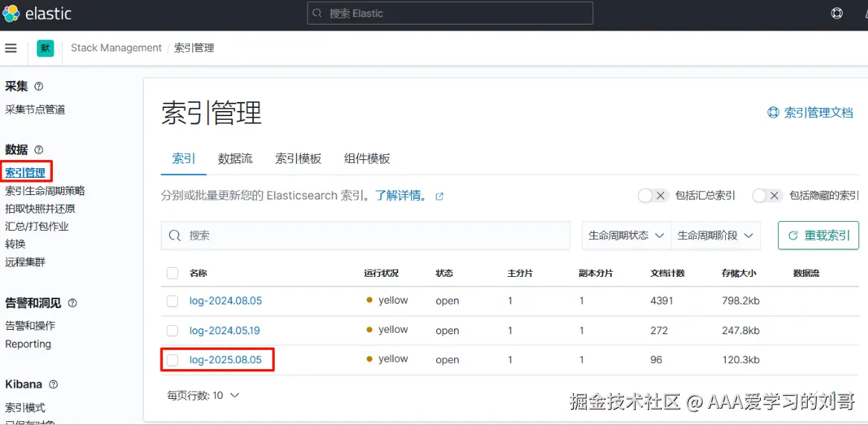Click storage size 798.2kb
868x425 pixels.
[x=741, y=301]
